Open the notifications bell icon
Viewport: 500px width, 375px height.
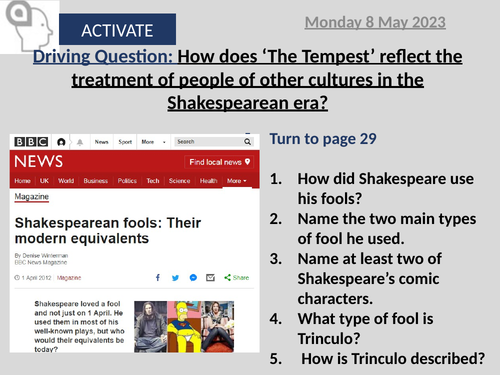tap(80, 142)
